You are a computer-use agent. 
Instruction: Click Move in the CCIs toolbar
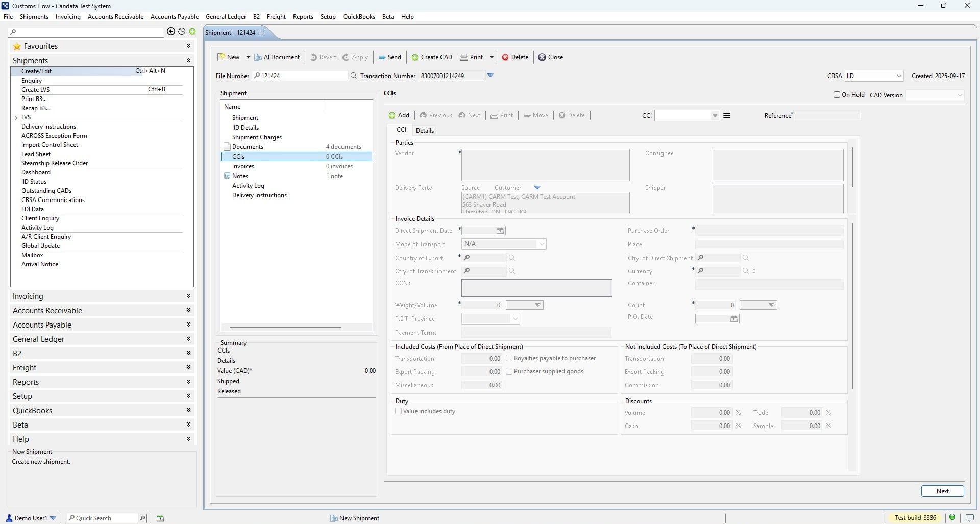[536, 115]
